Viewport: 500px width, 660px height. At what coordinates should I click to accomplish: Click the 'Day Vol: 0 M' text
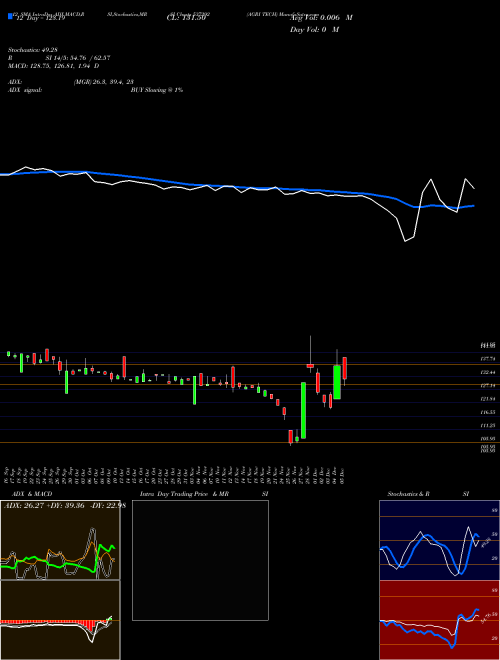click(314, 30)
